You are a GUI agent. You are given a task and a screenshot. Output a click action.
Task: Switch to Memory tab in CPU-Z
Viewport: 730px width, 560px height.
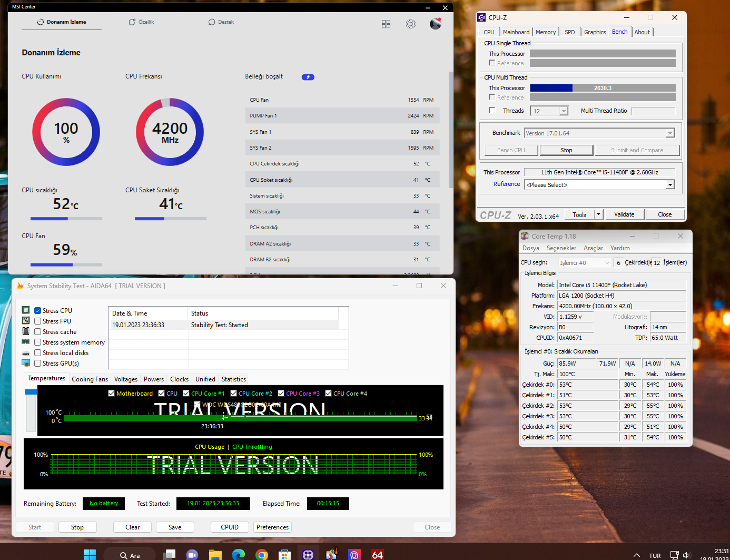[x=546, y=32]
